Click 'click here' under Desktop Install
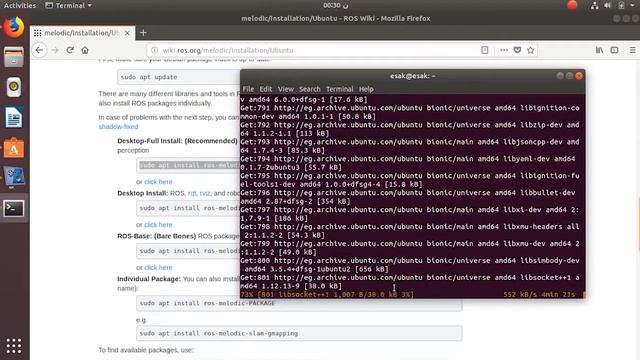 tap(158, 224)
